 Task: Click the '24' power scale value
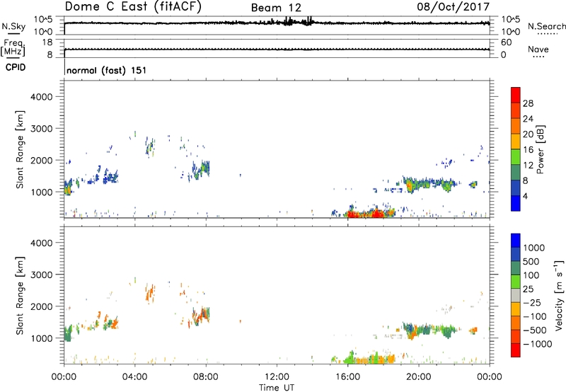[528, 119]
